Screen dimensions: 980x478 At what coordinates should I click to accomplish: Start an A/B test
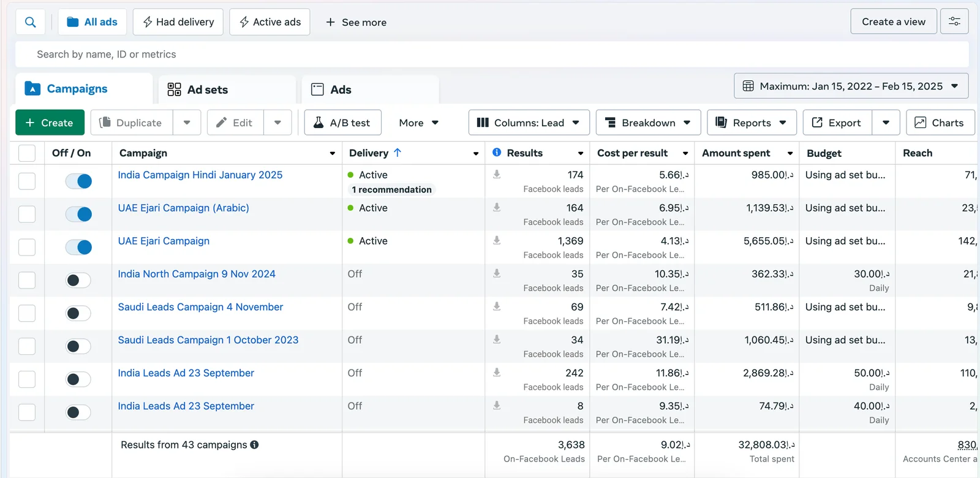click(342, 123)
